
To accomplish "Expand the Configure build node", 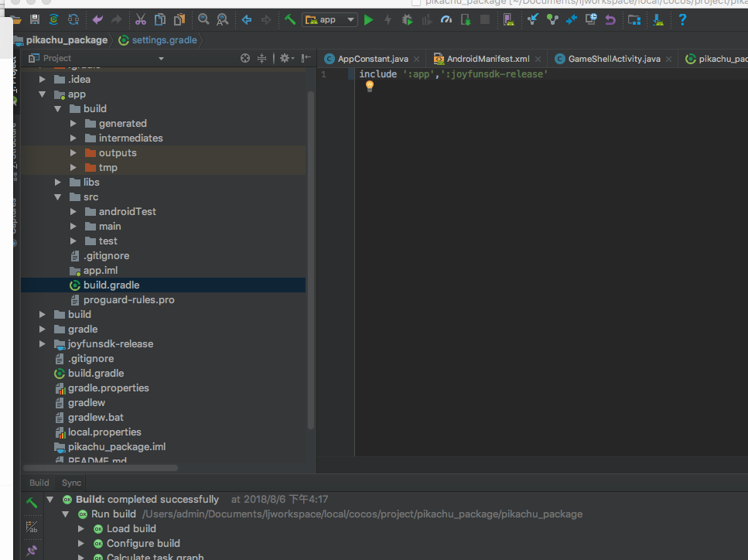I will click(81, 544).
